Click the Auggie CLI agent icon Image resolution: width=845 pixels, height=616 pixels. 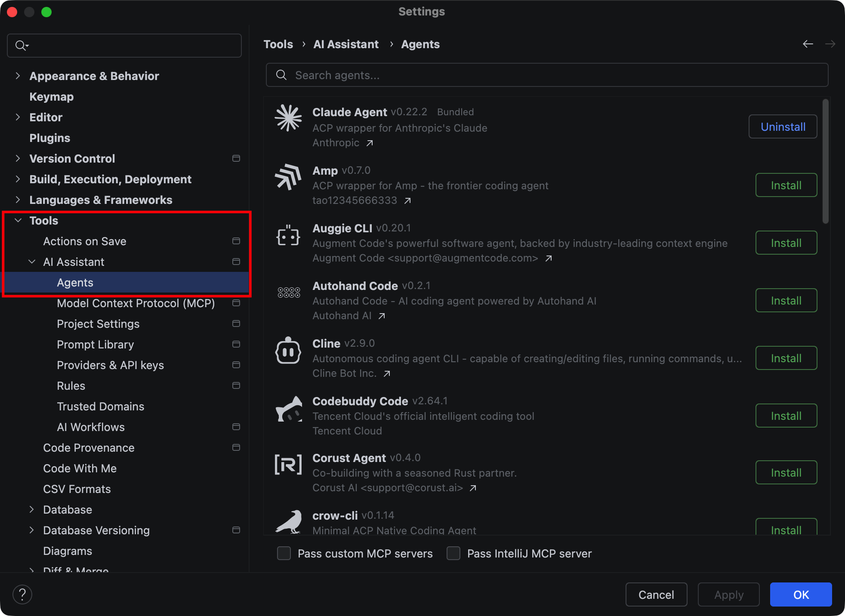tap(288, 236)
